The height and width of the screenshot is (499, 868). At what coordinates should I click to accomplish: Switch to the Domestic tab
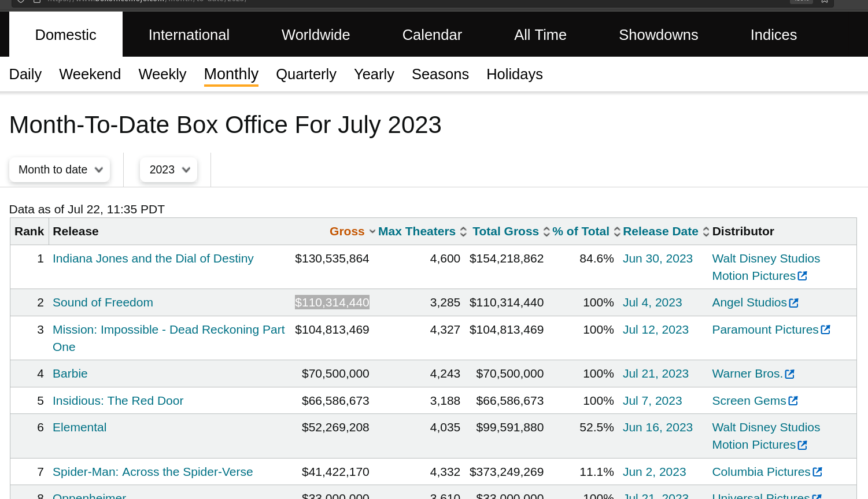pyautogui.click(x=66, y=35)
